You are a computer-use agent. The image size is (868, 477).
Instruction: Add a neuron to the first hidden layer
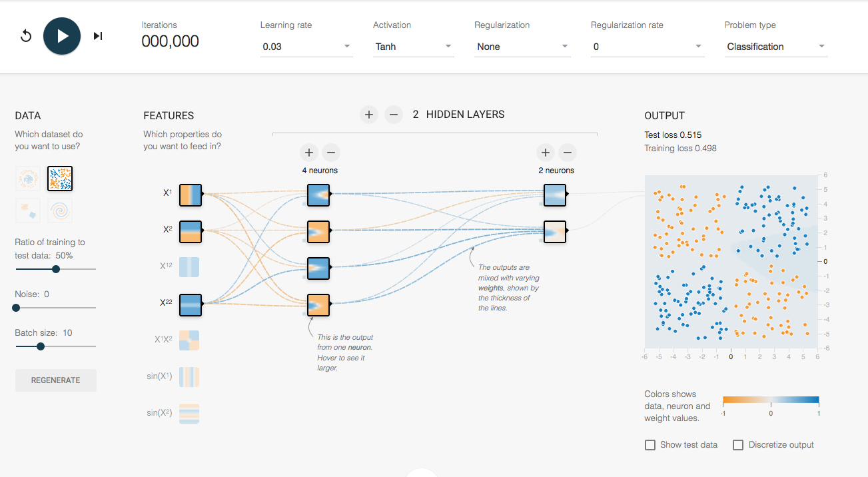(308, 153)
